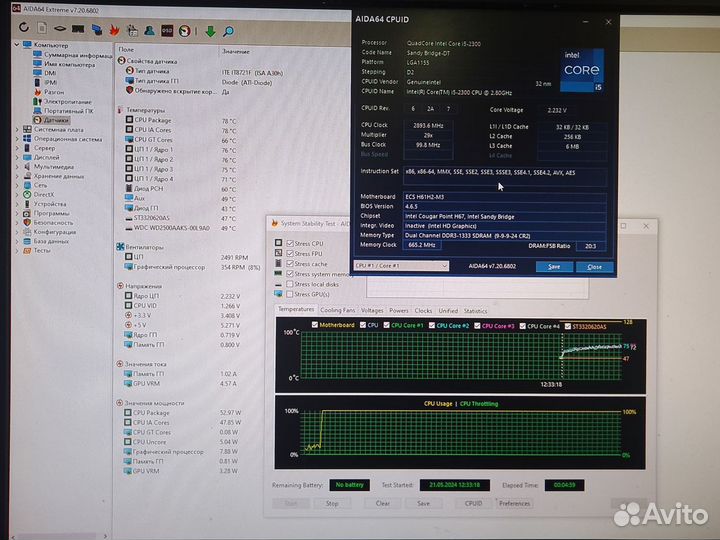Viewport: 720px width, 540px height.
Task: Launch System Stability Test flame toolbar icon
Action: click(x=114, y=30)
